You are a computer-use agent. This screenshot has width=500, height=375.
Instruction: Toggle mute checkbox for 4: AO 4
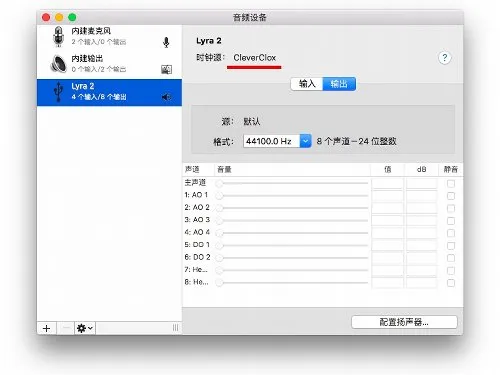click(451, 233)
